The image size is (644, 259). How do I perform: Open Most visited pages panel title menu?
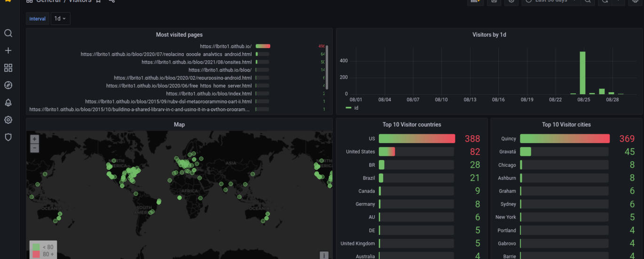coord(179,34)
